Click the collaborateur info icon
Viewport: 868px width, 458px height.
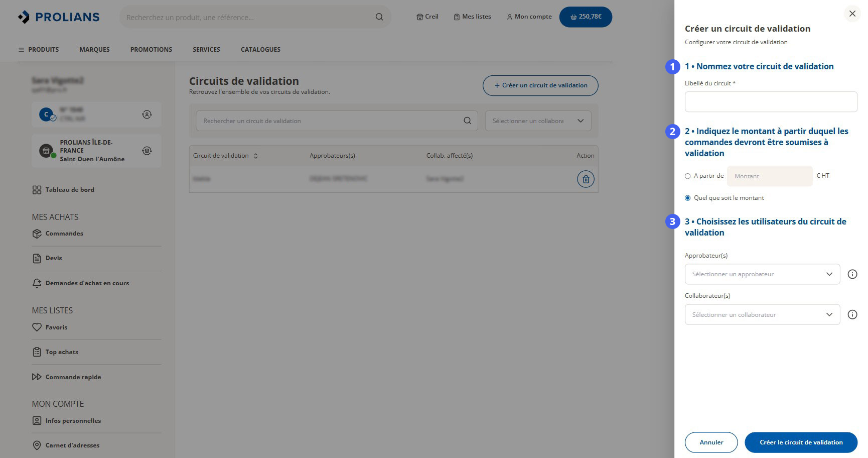852,314
